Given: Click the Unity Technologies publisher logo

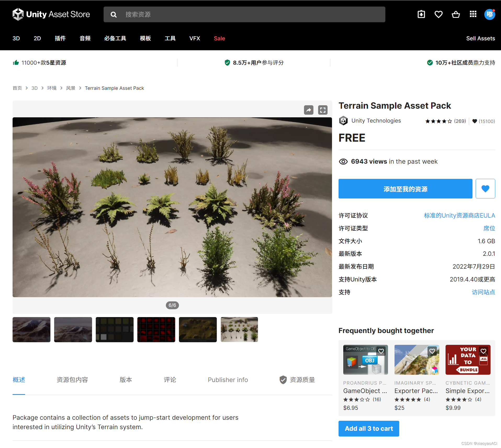Looking at the screenshot, I should [343, 121].
